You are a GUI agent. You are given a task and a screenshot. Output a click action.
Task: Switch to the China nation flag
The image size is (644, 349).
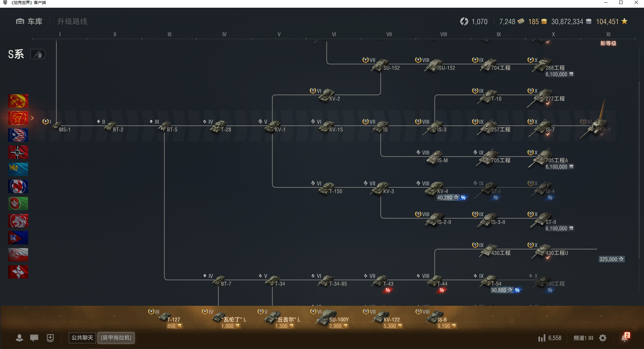click(x=18, y=101)
